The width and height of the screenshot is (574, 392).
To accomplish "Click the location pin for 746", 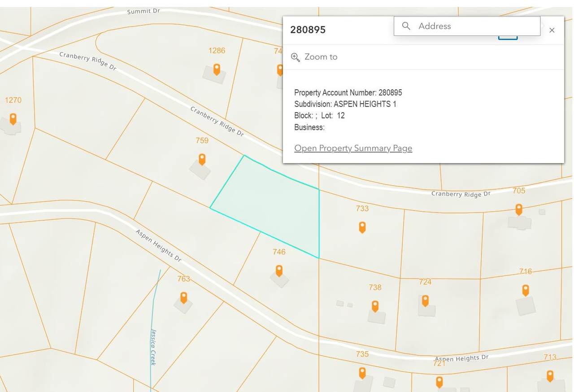I will pyautogui.click(x=279, y=270).
